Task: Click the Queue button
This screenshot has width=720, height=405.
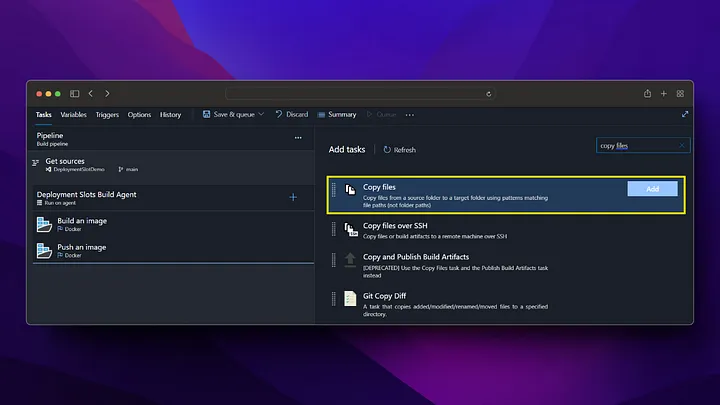Action: click(381, 114)
